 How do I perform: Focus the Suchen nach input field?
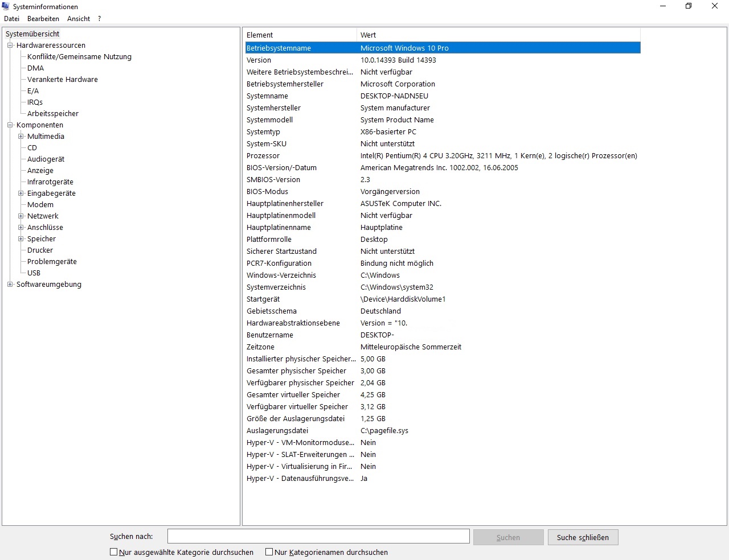[x=318, y=536]
